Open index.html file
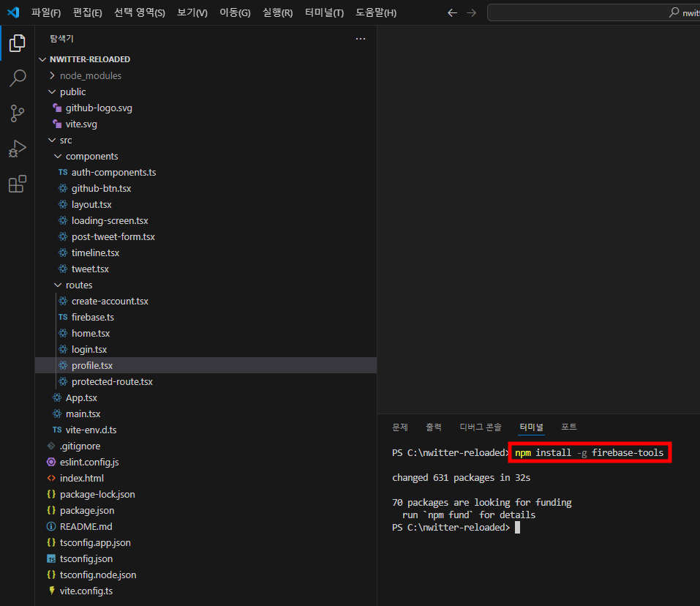The height and width of the screenshot is (606, 700). (x=206, y=478)
